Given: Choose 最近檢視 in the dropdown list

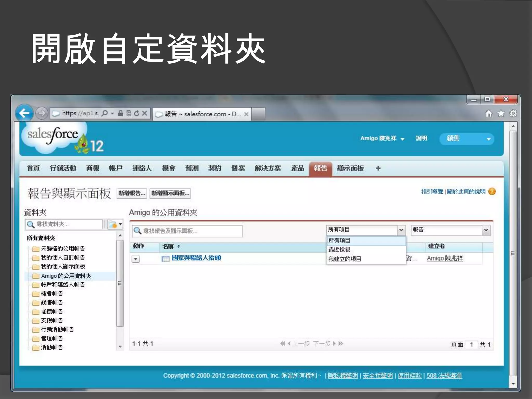Looking at the screenshot, I should [x=366, y=250].
